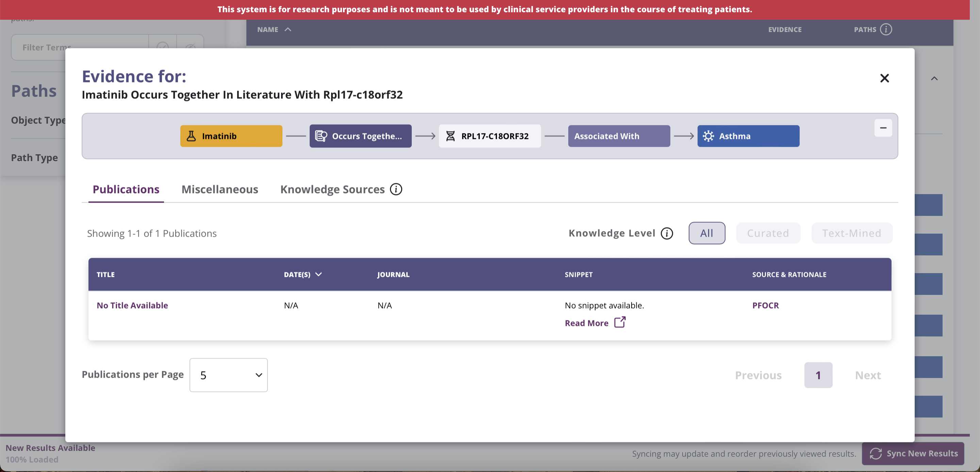Toggle the Text-Mined knowledge level filter

pyautogui.click(x=851, y=233)
